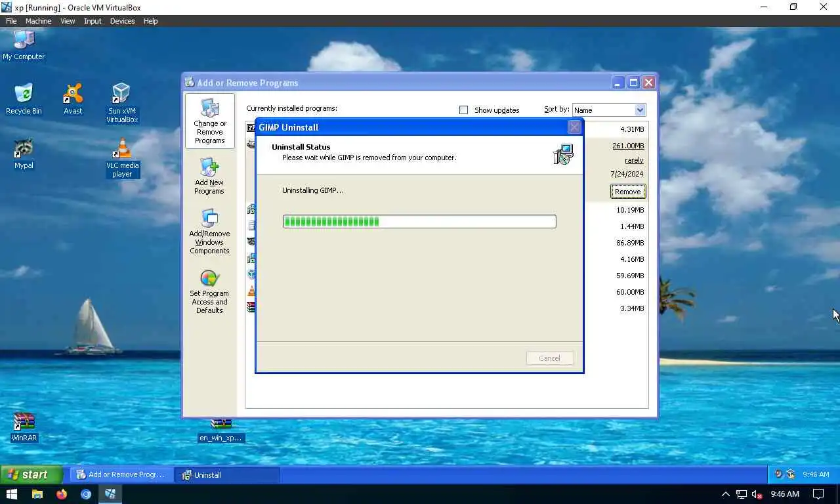Select Sun xVM VirtualBox desktop icon
The width and height of the screenshot is (840, 504).
click(x=122, y=103)
